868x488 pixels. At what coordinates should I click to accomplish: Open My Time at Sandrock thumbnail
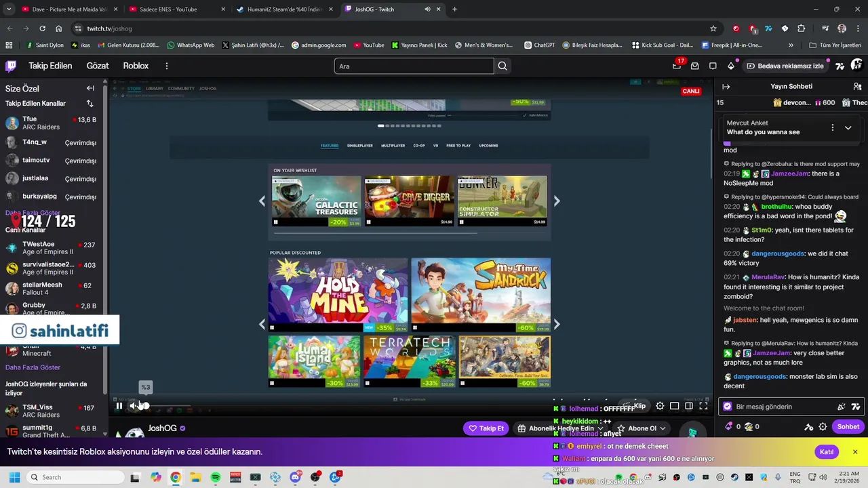coord(481,295)
